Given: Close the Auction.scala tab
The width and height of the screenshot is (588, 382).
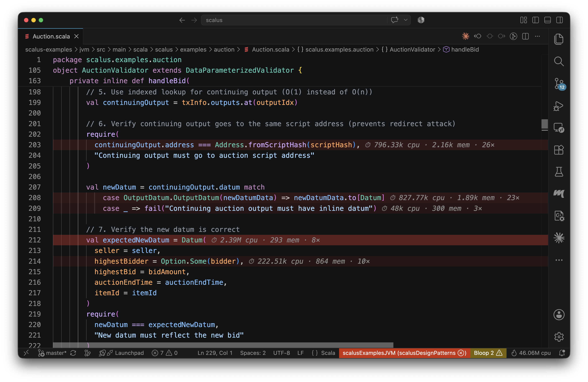Looking at the screenshot, I should [x=77, y=36].
